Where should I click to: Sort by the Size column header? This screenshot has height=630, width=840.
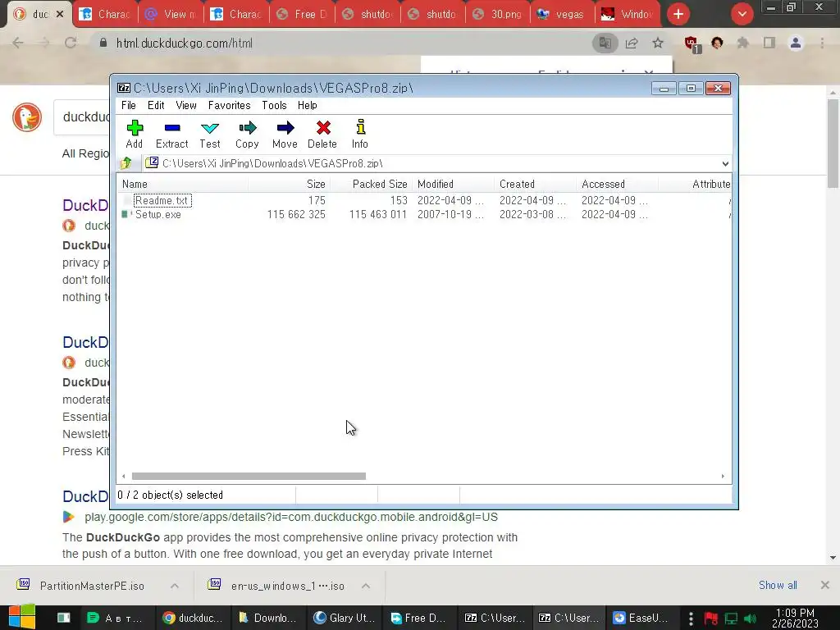[x=289, y=185]
